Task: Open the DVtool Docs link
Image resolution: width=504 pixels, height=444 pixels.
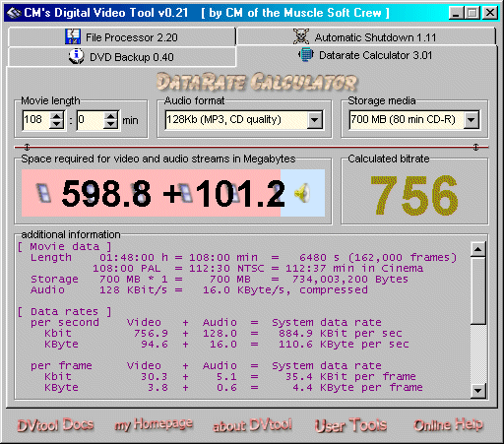Action: [55, 425]
